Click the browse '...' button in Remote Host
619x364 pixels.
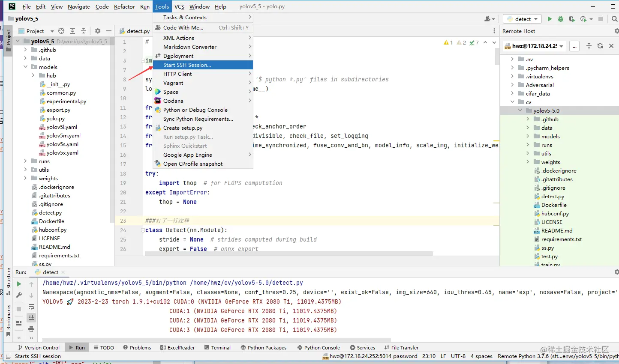(x=574, y=46)
